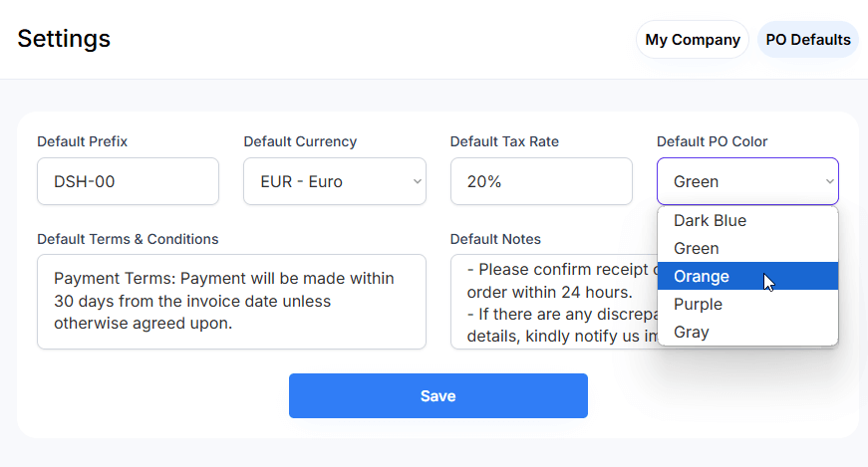868x467 pixels.
Task: Save the PO default settings
Action: click(x=437, y=395)
